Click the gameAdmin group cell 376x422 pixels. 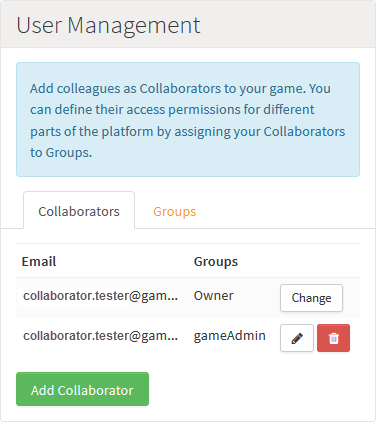pos(230,336)
